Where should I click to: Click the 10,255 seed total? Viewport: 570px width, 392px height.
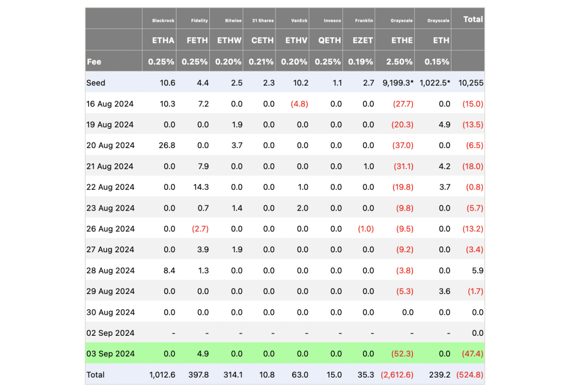(471, 83)
